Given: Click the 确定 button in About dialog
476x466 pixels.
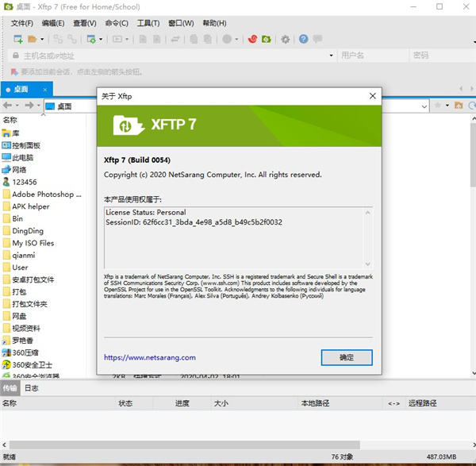Looking at the screenshot, I should tap(347, 357).
